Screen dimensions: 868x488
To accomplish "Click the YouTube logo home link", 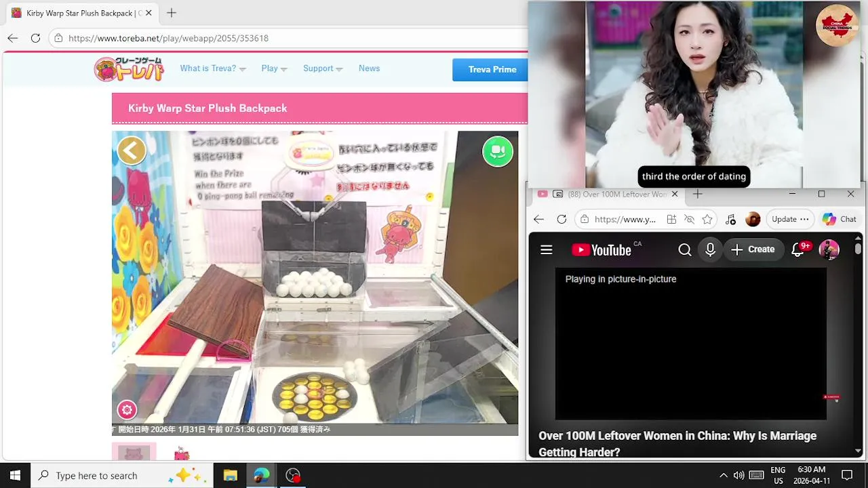I will pos(601,250).
